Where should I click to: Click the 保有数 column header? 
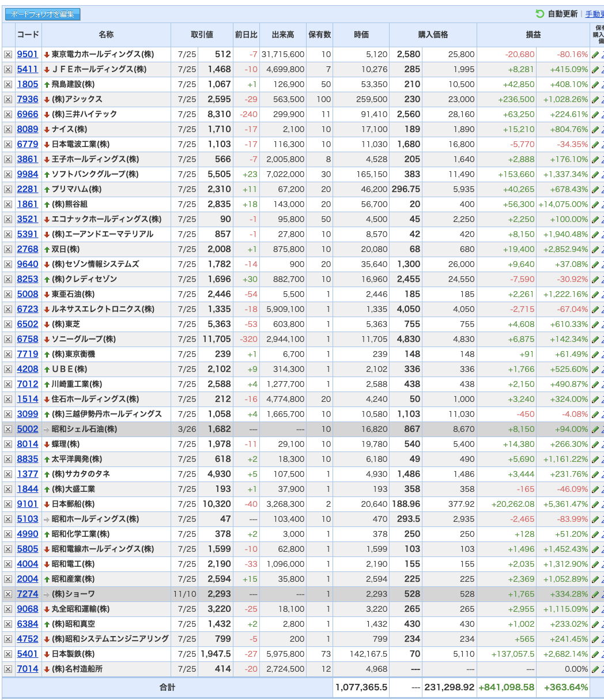point(319,35)
